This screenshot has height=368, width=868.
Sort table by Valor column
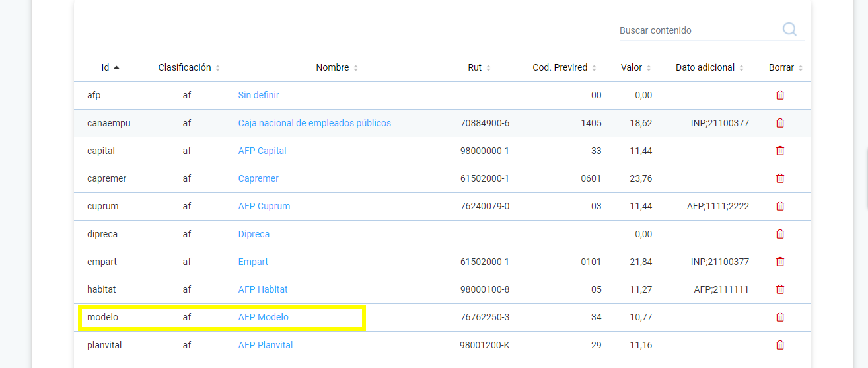click(x=636, y=67)
